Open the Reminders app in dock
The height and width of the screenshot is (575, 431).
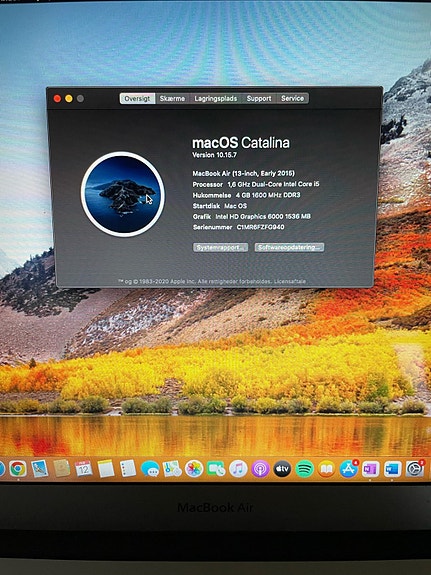[x=128, y=468]
